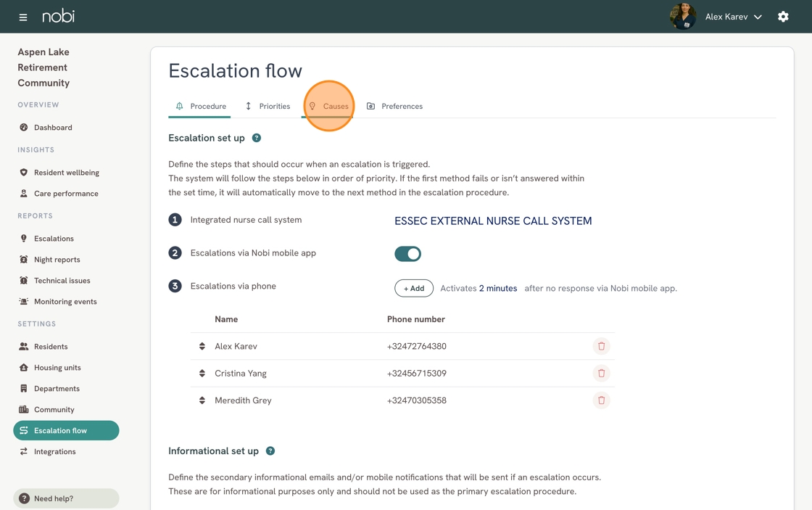Go to Resident wellbeing insights

66,173
